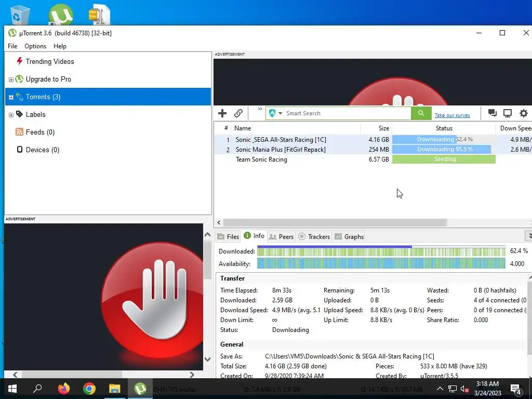Click the Downloading 62.4 % progress bar
This screenshot has height=399, width=532.
(x=444, y=139)
